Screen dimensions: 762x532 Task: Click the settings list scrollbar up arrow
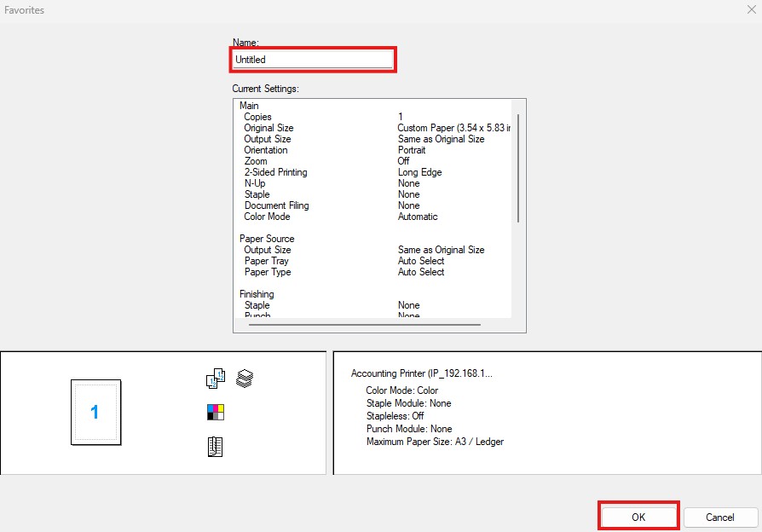(517, 102)
